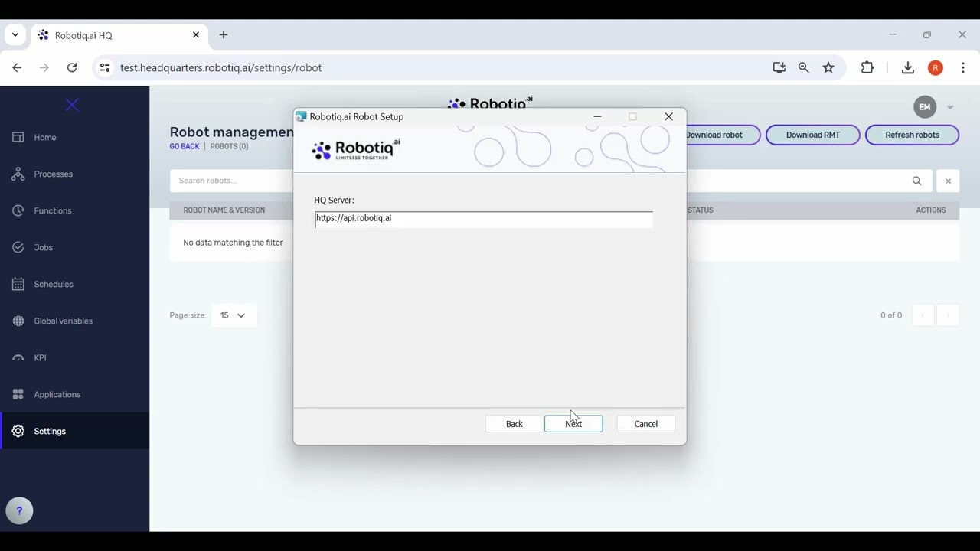Click the Refresh robots button
The width and height of the screenshot is (980, 551).
click(x=912, y=135)
